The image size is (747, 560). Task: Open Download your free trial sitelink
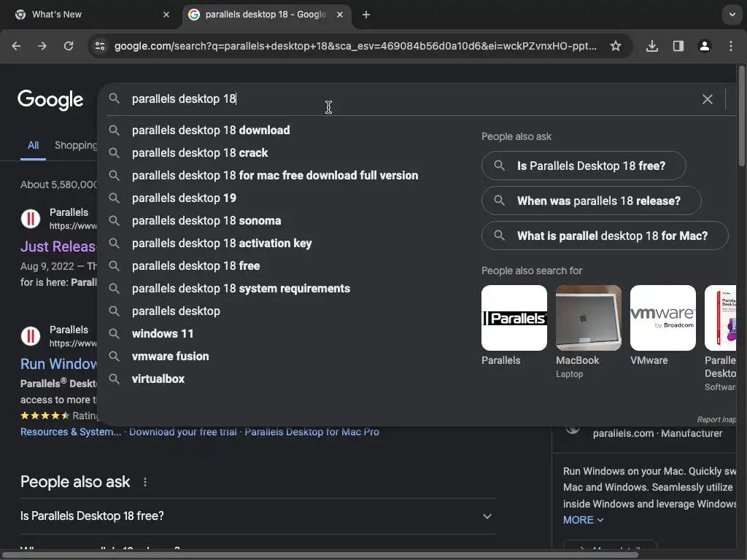pyautogui.click(x=183, y=432)
